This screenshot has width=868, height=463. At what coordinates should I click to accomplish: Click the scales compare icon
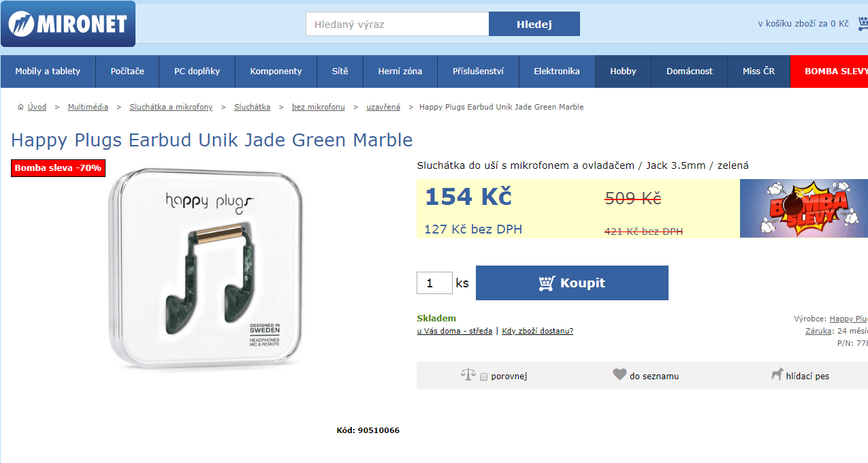pos(468,374)
